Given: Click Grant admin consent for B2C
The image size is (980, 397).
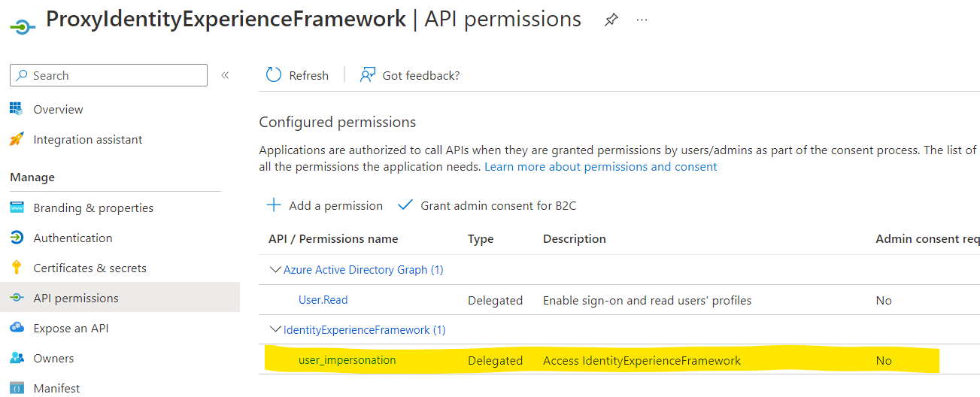Looking at the screenshot, I should click(487, 205).
